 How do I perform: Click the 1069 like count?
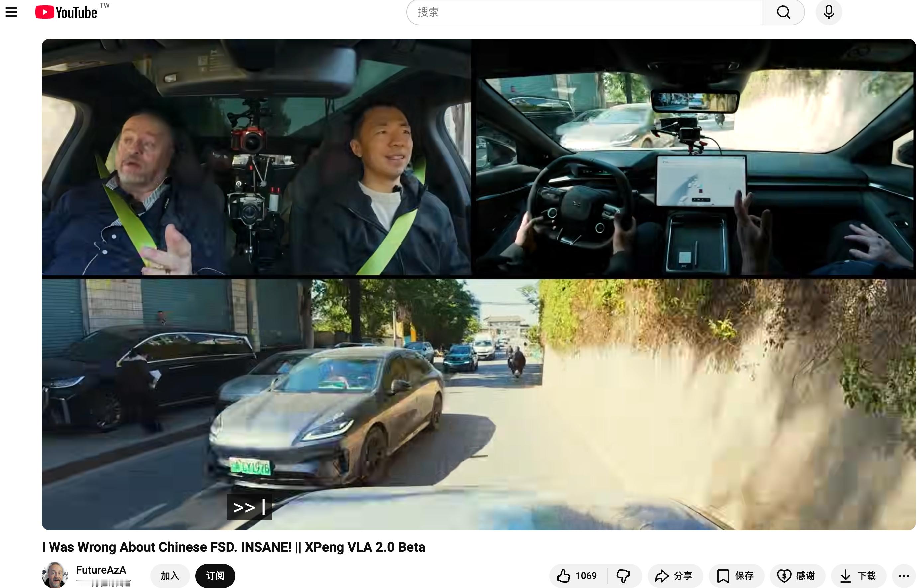pyautogui.click(x=586, y=575)
